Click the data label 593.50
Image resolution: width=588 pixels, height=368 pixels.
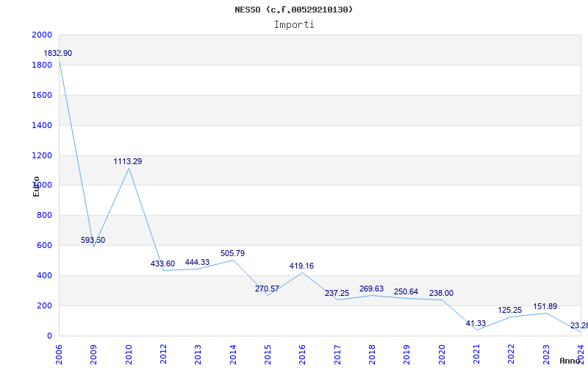click(93, 241)
